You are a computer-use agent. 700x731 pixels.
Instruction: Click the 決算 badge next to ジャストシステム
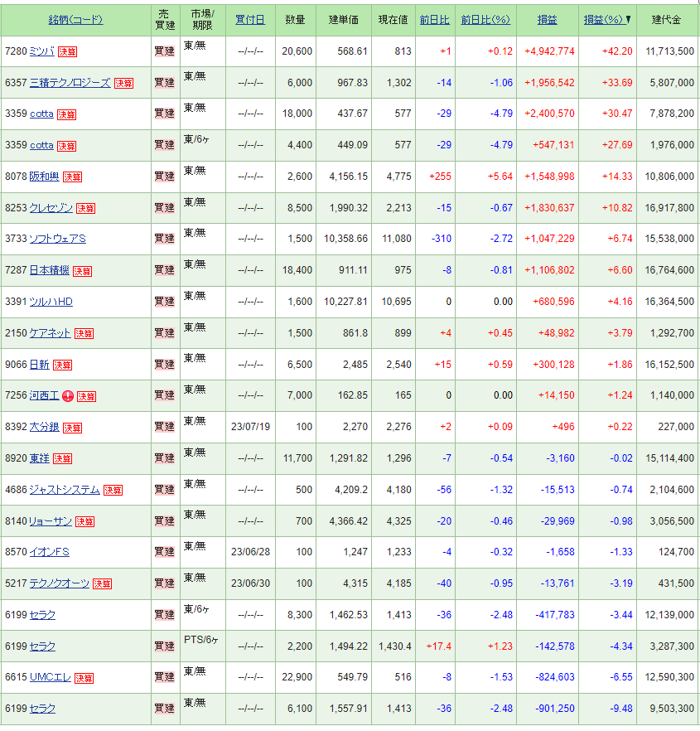(113, 490)
